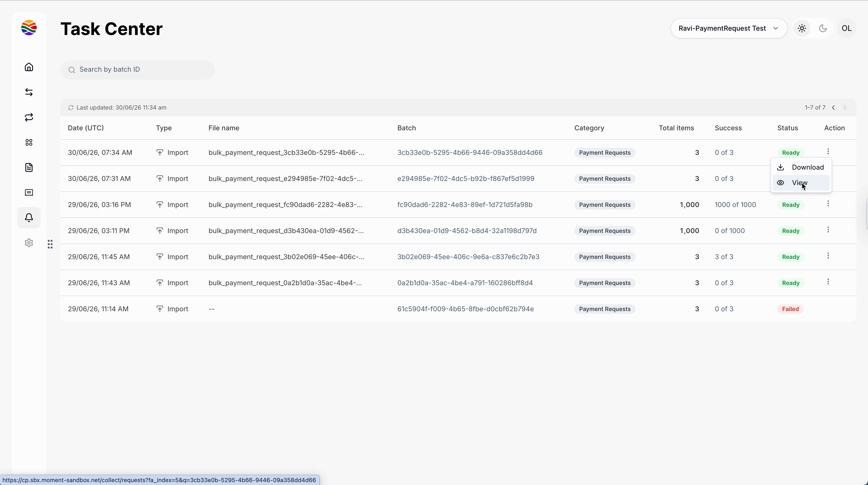Click the Payment Requests tag in the 3b02e069 row
The height and width of the screenshot is (485, 868).
coord(604,257)
